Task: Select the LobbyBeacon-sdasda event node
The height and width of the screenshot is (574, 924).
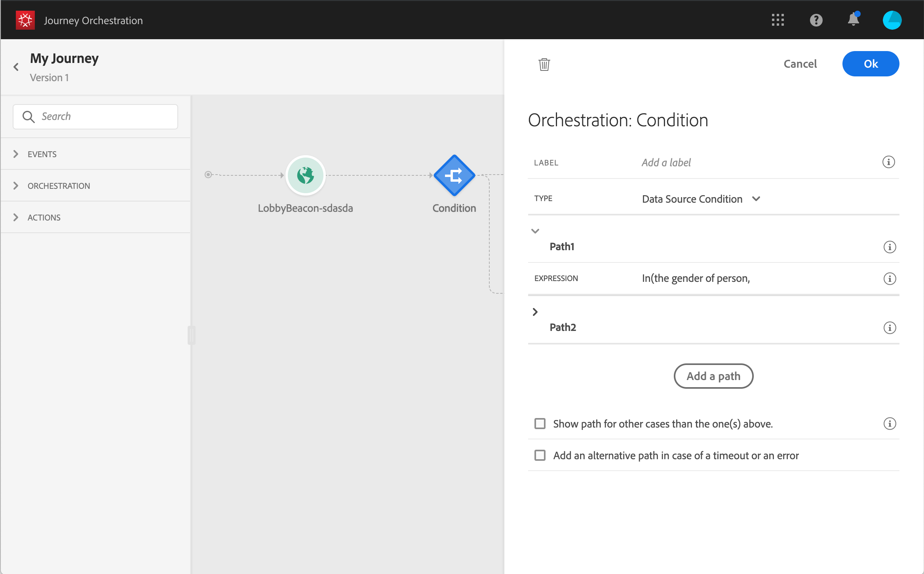Action: coord(306,175)
